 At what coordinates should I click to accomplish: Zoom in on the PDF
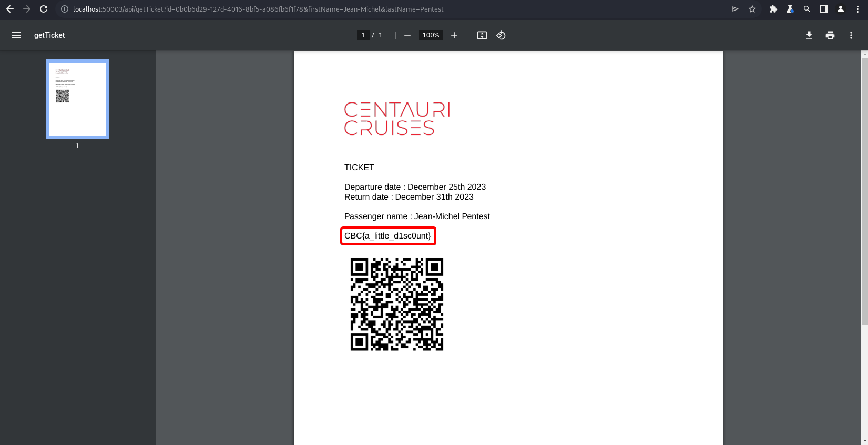[454, 35]
